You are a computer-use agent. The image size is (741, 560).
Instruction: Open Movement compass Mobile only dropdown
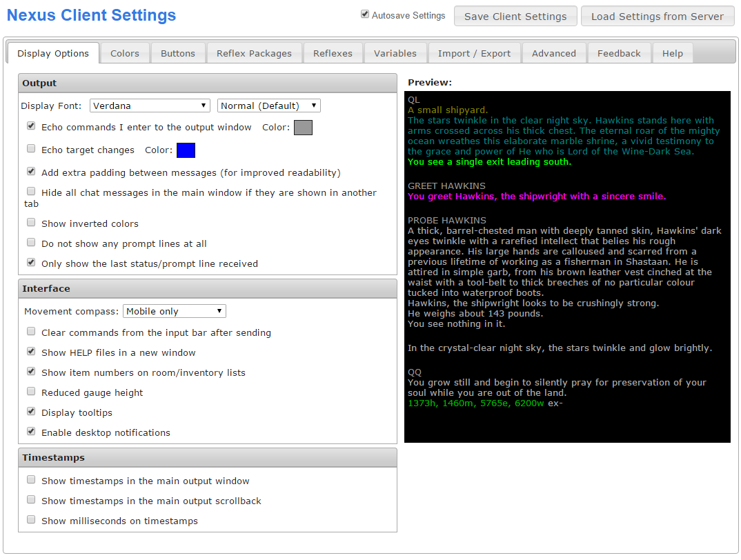pyautogui.click(x=174, y=311)
